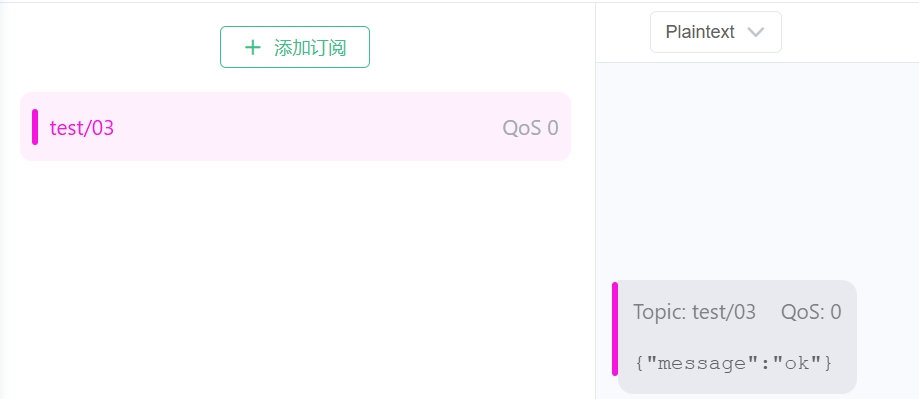
Task: Click the QoS 0 label on the subscription
Action: [530, 128]
